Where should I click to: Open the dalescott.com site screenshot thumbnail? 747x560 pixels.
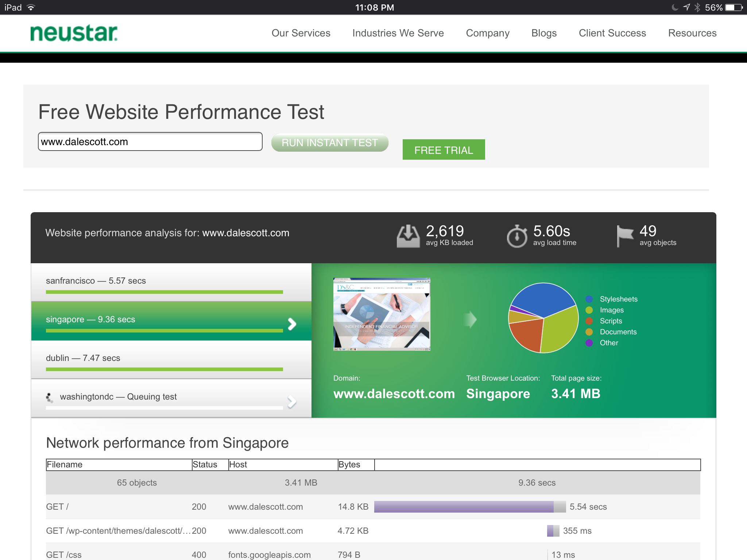click(x=382, y=314)
